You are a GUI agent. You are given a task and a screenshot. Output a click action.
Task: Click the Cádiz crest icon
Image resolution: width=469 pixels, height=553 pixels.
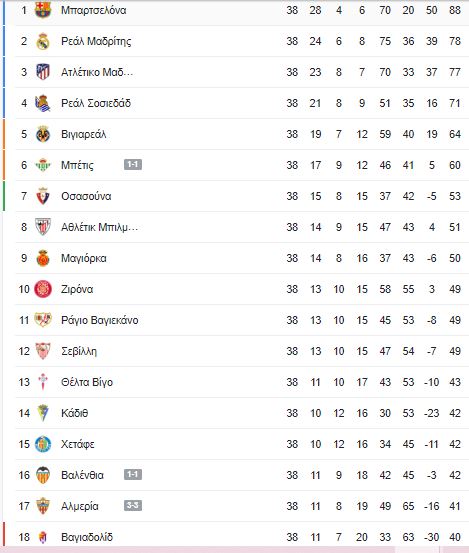(x=43, y=413)
